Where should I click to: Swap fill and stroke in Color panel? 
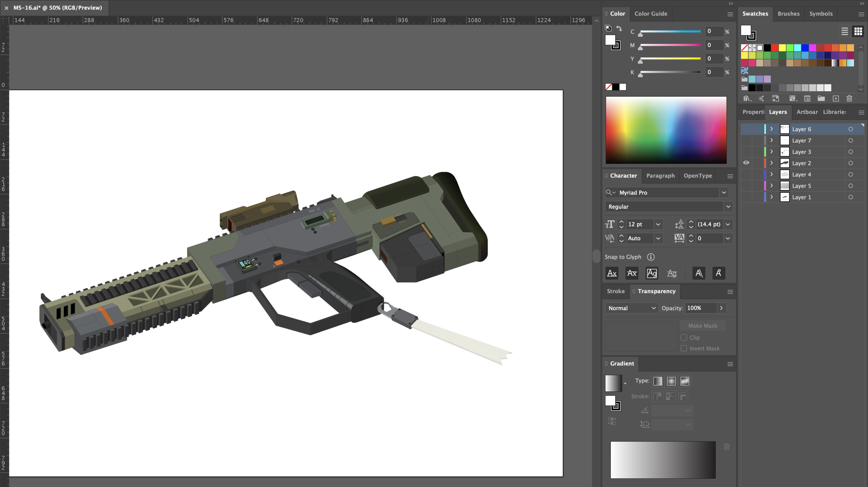(619, 28)
